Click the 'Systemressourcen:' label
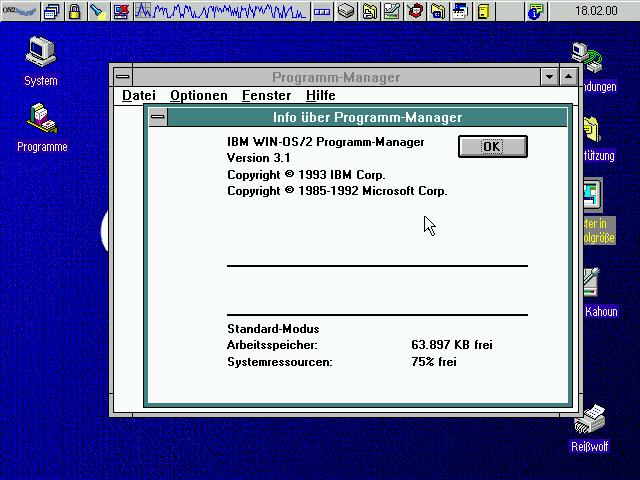This screenshot has width=640, height=480. [x=280, y=362]
